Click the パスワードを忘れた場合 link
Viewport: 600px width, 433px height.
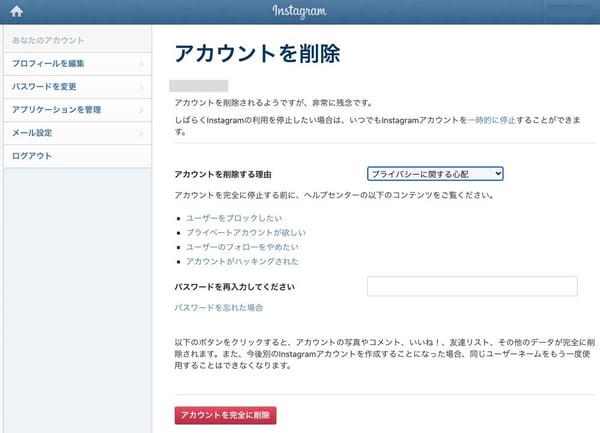pyautogui.click(x=218, y=308)
